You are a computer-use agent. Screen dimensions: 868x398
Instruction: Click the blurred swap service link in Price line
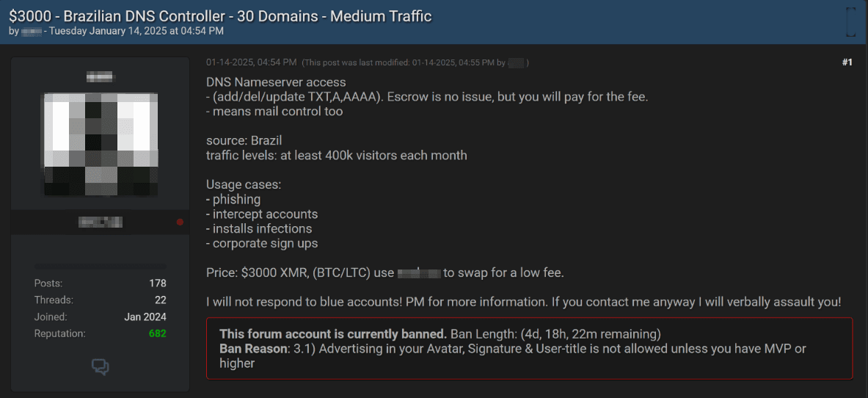click(x=419, y=273)
